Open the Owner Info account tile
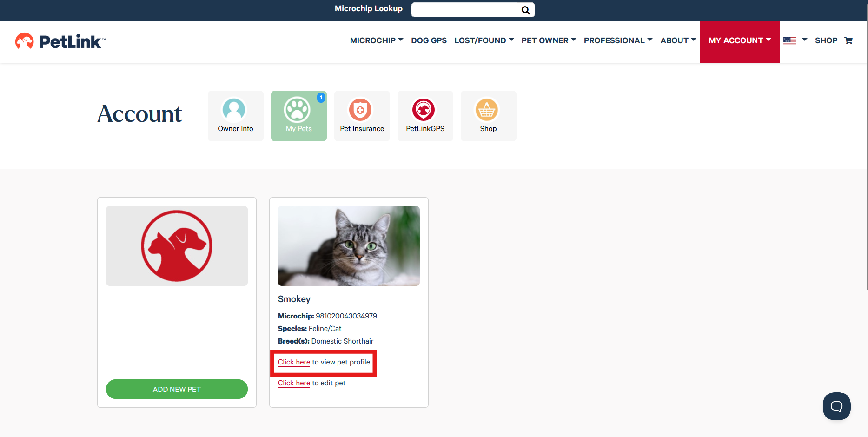Viewport: 868px width, 437px height. [236, 116]
